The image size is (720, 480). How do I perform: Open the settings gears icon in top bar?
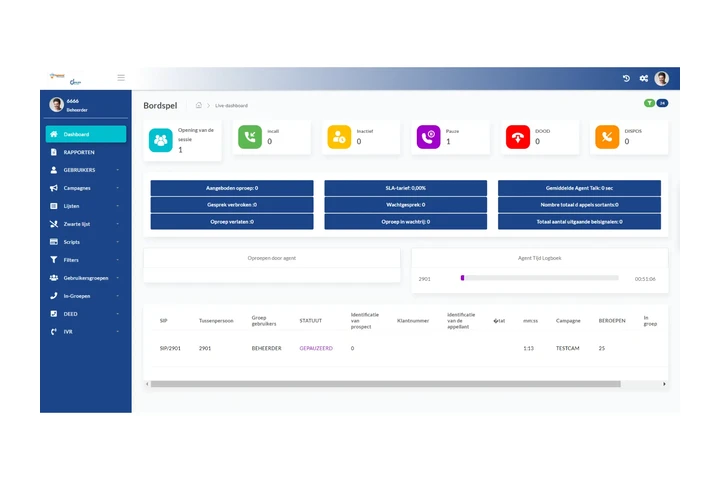(644, 78)
